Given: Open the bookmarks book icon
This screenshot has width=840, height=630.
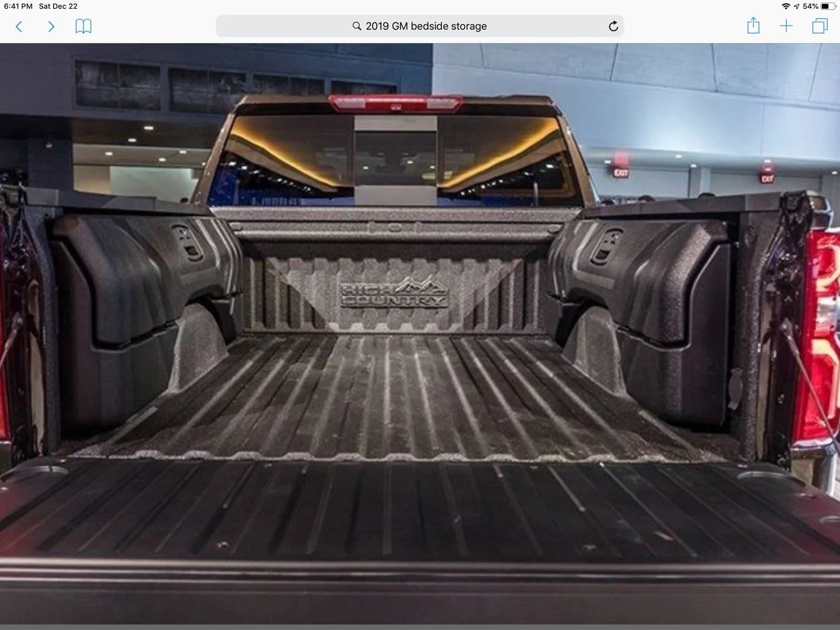Looking at the screenshot, I should 83,26.
